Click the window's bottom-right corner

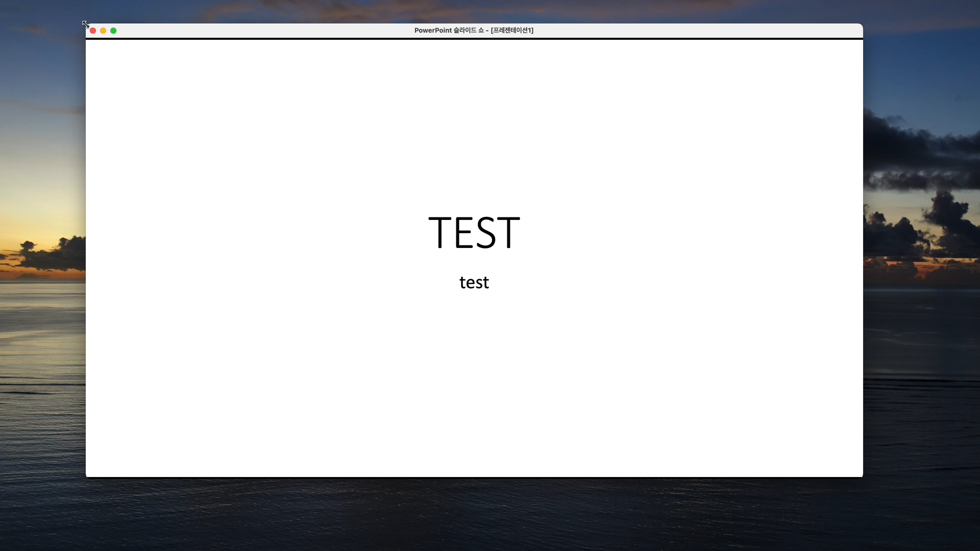(862, 477)
